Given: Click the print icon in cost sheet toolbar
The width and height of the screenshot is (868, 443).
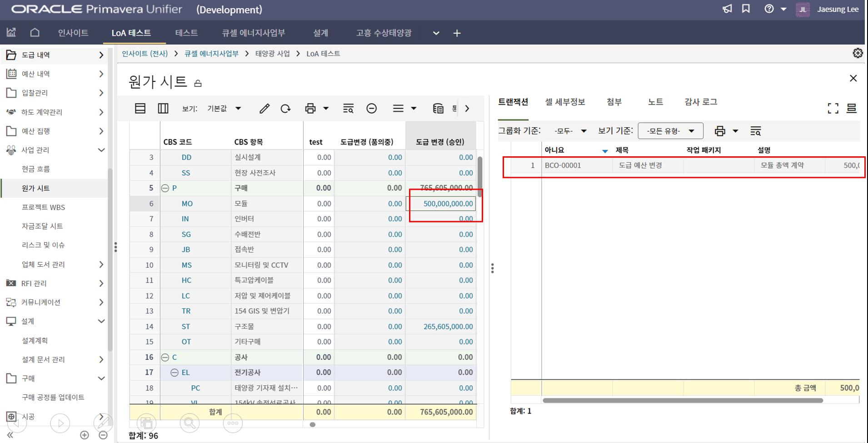Looking at the screenshot, I should [x=310, y=109].
